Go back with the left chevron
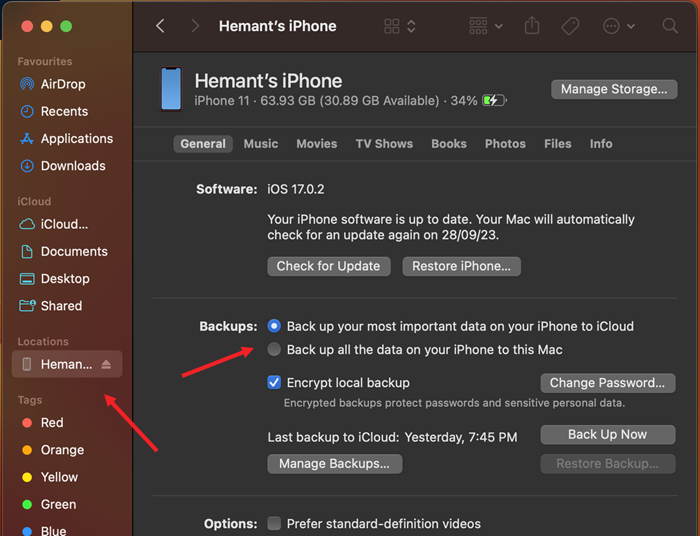This screenshot has height=536, width=700. pos(160,26)
